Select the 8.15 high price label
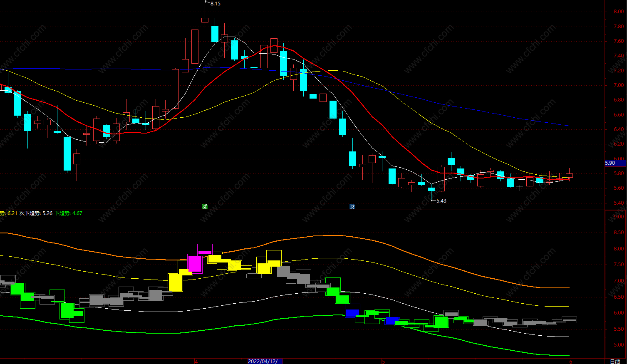627x364 pixels. pyautogui.click(x=216, y=4)
